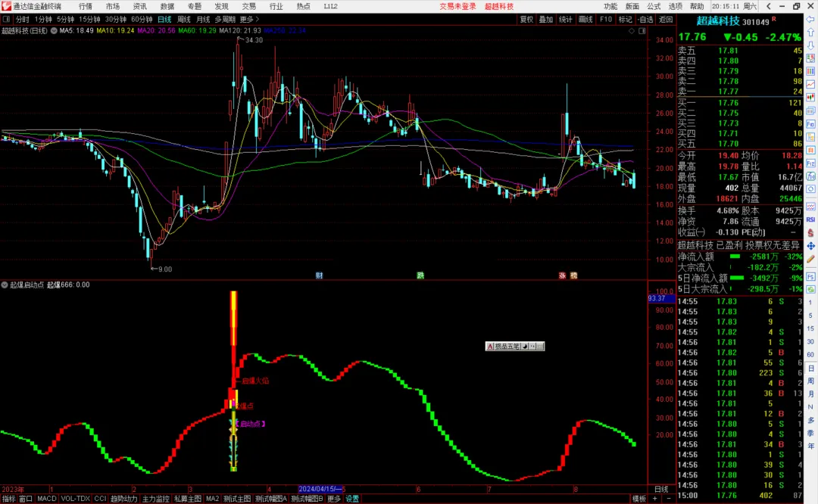This screenshot has height=504, width=818.
Task: Click the diamond icon above main chart
Action: click(632, 31)
